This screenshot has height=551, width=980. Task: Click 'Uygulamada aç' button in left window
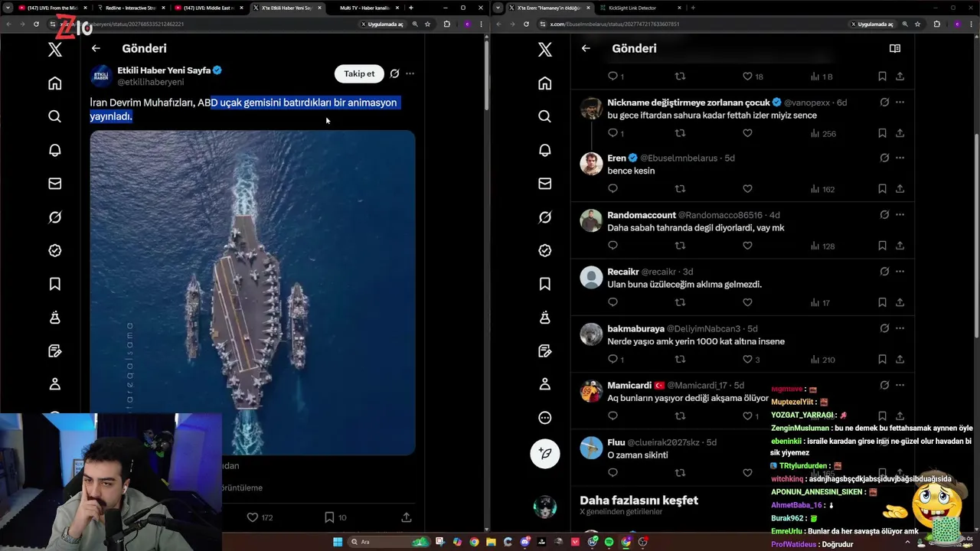(x=381, y=24)
